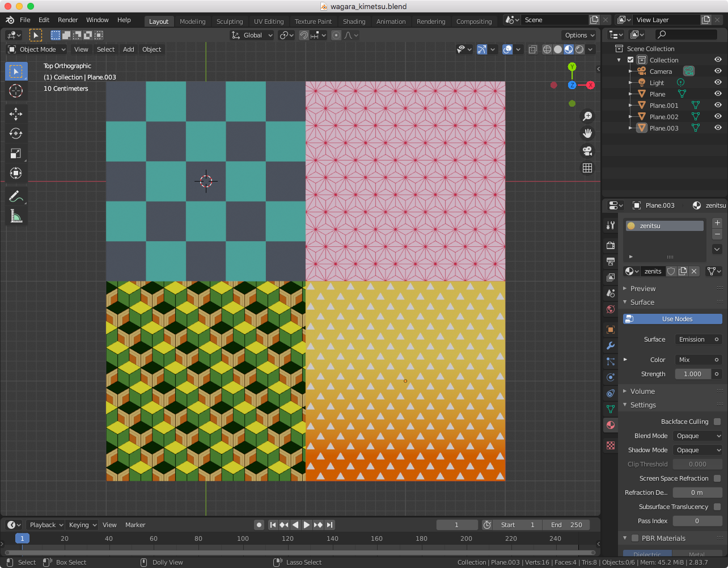Open the Object Mode dropdown
Viewport: 728px width, 568px height.
36,49
